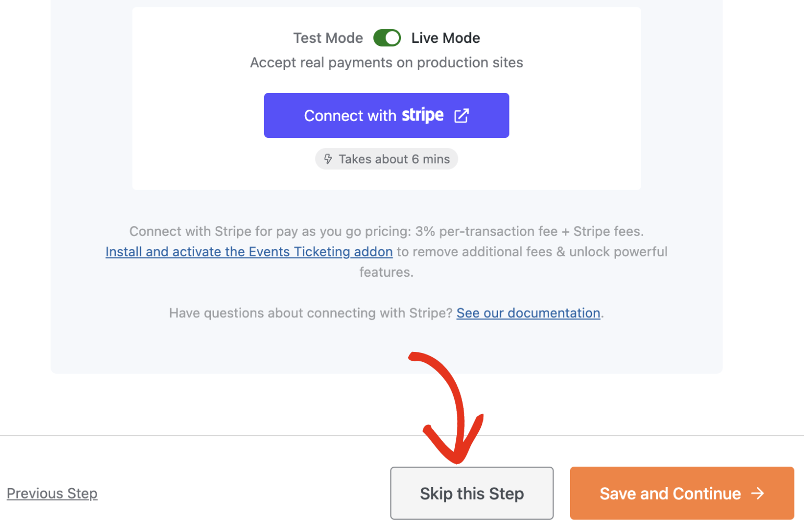Open Install and activate Events Ticketing addon link

pos(249,252)
